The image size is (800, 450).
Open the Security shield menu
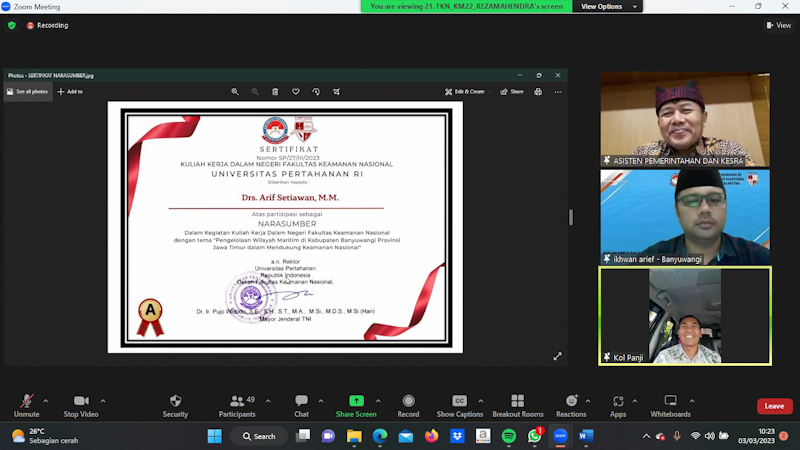[x=175, y=406]
